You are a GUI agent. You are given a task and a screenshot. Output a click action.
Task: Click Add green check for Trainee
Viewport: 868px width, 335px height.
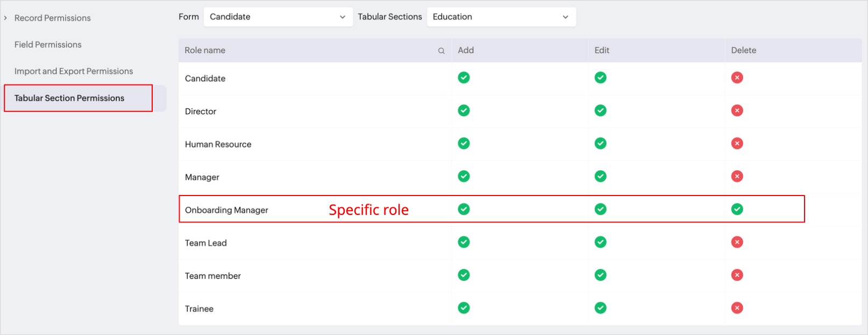(x=464, y=308)
